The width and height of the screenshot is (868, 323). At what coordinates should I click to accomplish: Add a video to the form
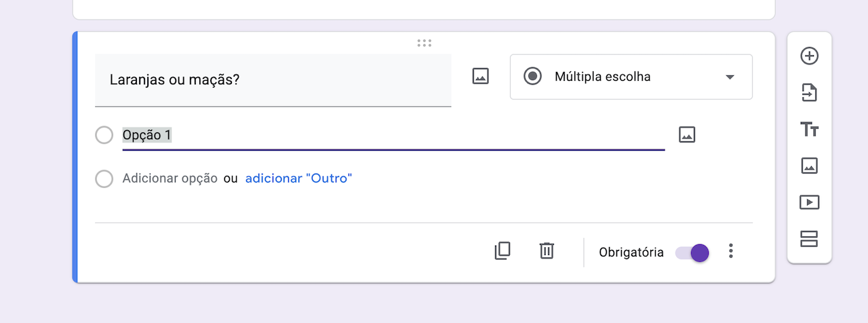click(x=809, y=202)
